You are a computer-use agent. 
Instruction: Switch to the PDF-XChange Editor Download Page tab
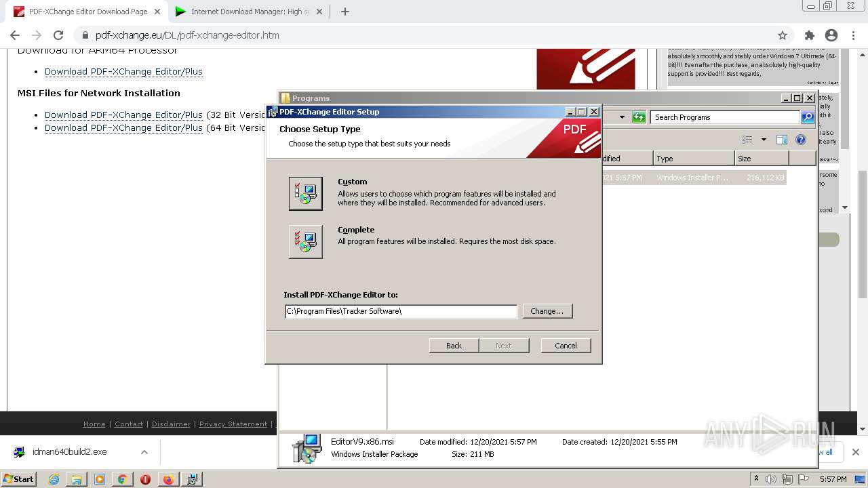(x=88, y=12)
